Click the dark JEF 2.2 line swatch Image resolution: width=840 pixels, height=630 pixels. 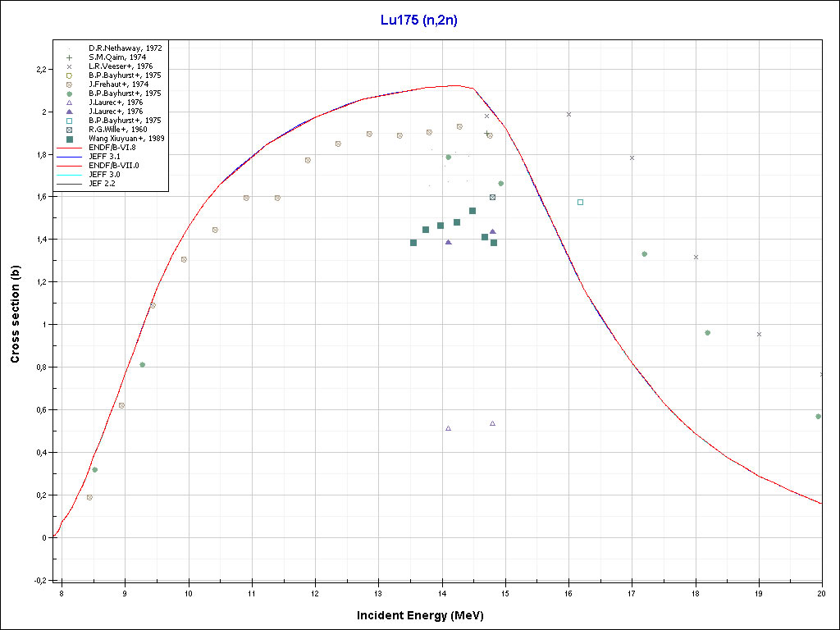[x=69, y=183]
